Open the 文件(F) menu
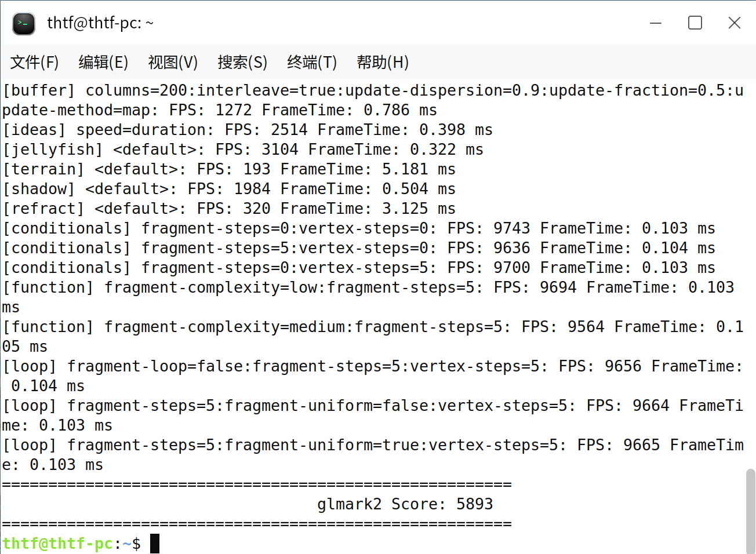 (34, 62)
